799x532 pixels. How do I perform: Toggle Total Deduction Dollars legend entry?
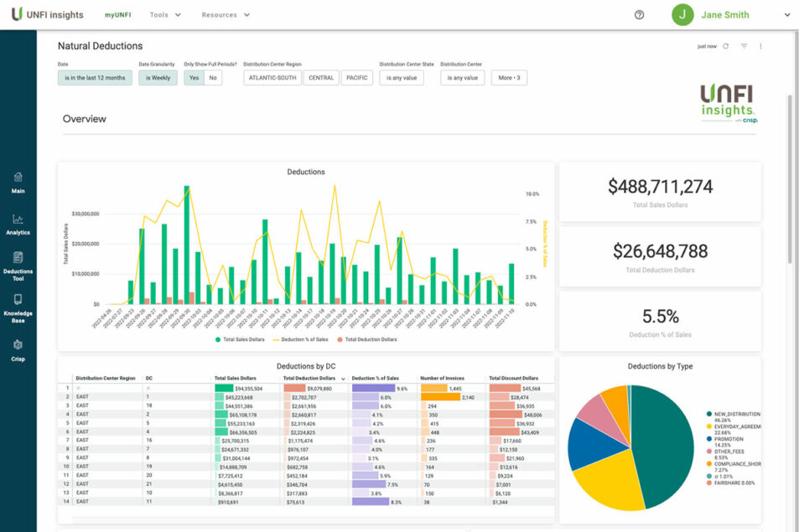(x=367, y=339)
